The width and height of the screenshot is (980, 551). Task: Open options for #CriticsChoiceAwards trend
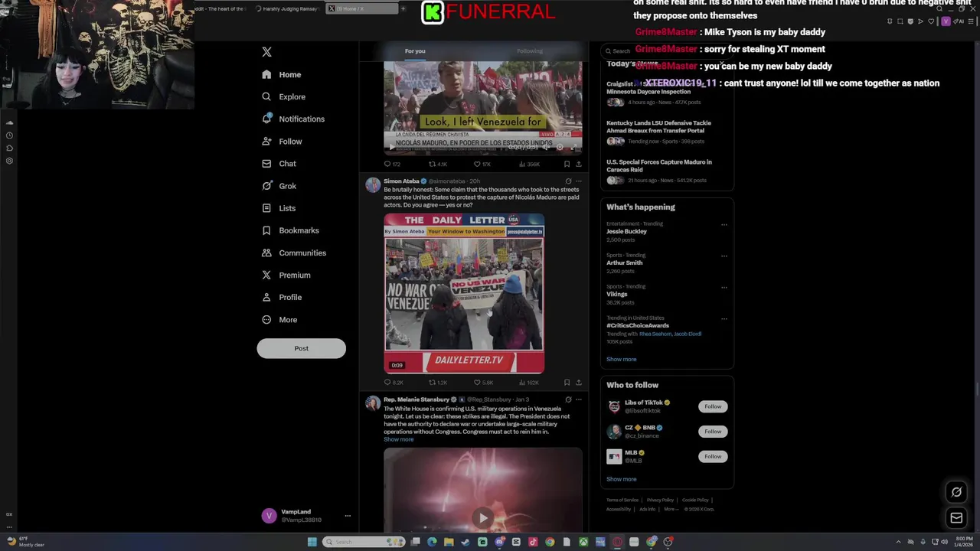(724, 319)
